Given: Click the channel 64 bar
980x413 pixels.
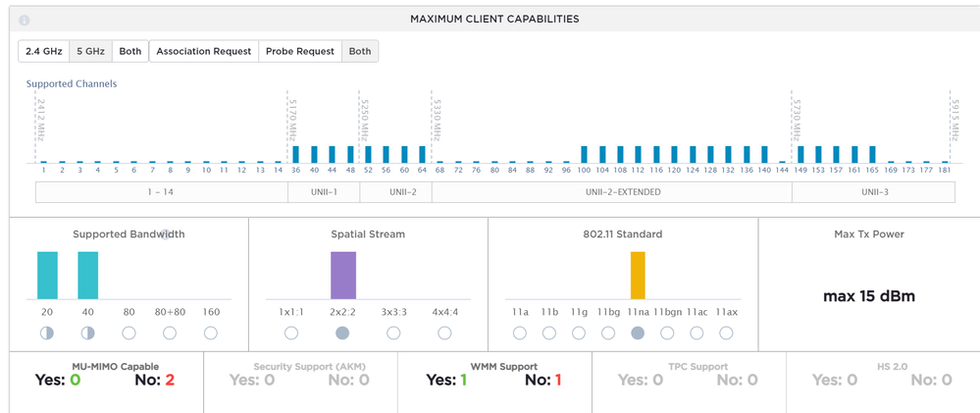Looking at the screenshot, I should tap(423, 154).
